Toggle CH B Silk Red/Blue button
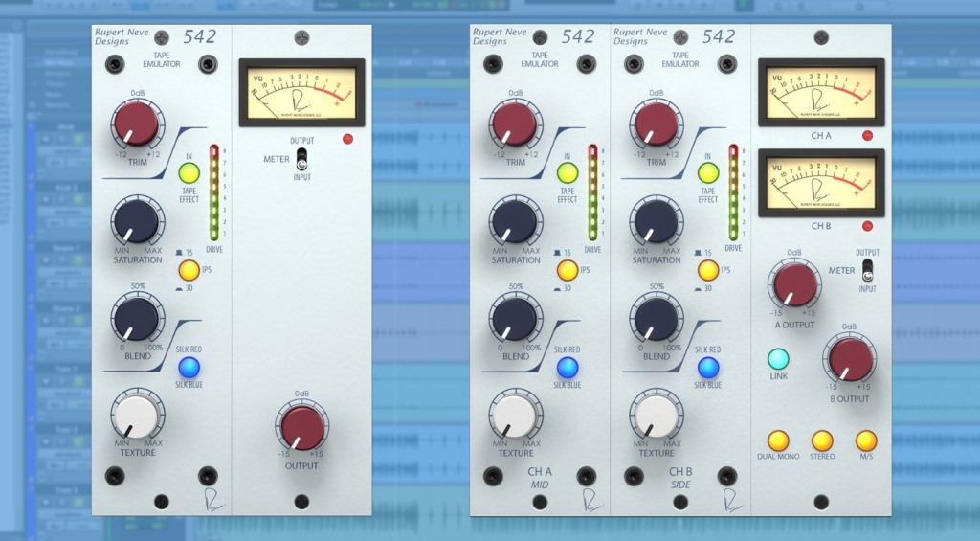Screen dimensions: 980x541 [707, 367]
